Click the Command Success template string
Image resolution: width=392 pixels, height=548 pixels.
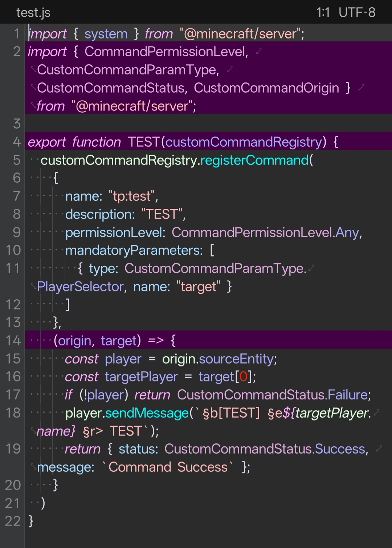168,467
